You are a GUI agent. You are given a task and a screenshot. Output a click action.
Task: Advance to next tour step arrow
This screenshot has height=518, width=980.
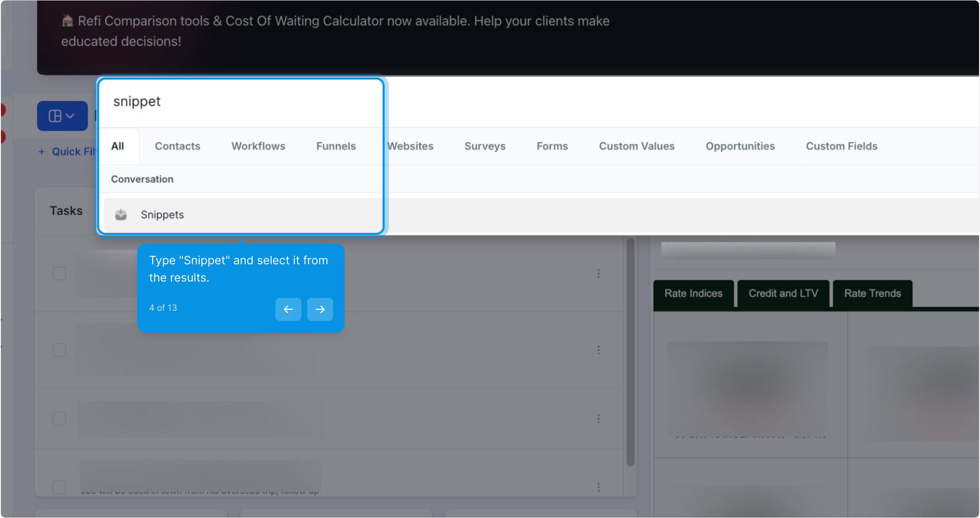(x=320, y=309)
